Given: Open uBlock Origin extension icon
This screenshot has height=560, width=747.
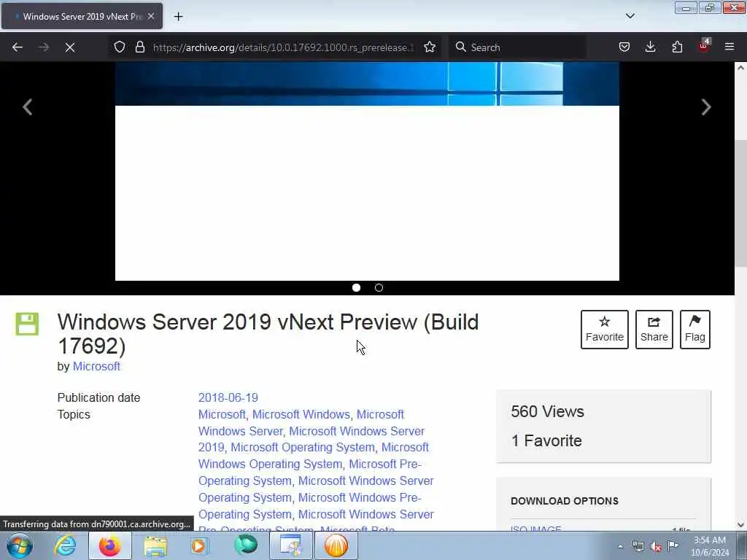Looking at the screenshot, I should 704,46.
